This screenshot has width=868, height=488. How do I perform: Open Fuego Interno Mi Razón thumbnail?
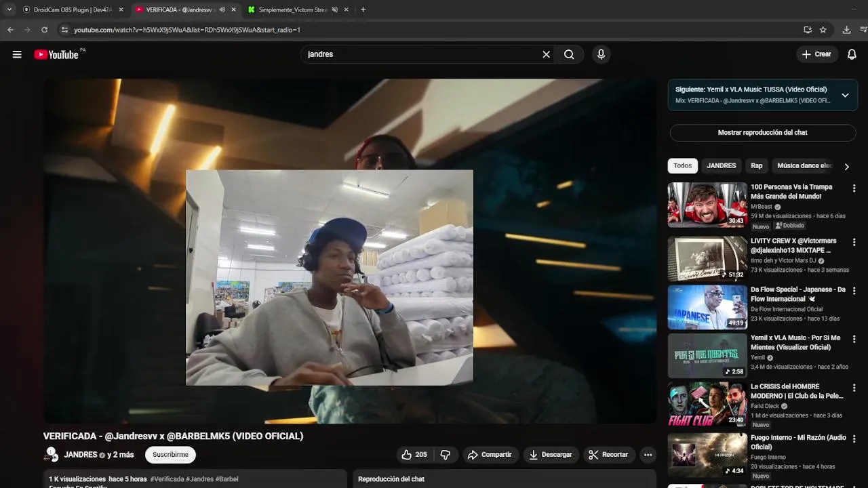(x=707, y=455)
